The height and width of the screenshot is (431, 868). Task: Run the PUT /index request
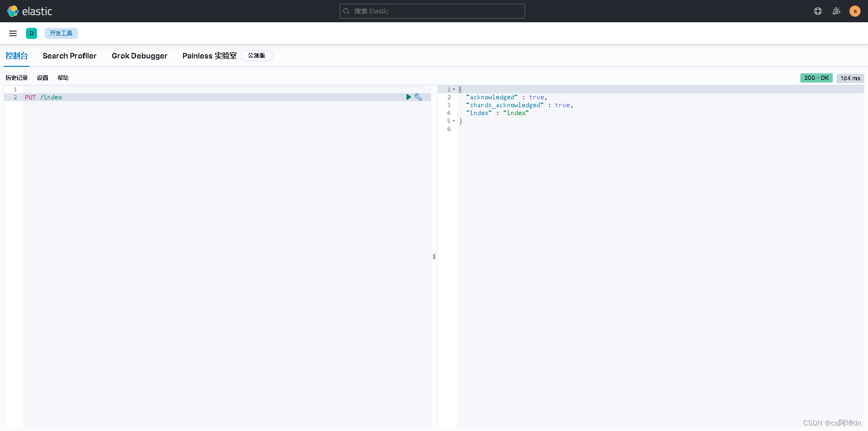pyautogui.click(x=409, y=97)
